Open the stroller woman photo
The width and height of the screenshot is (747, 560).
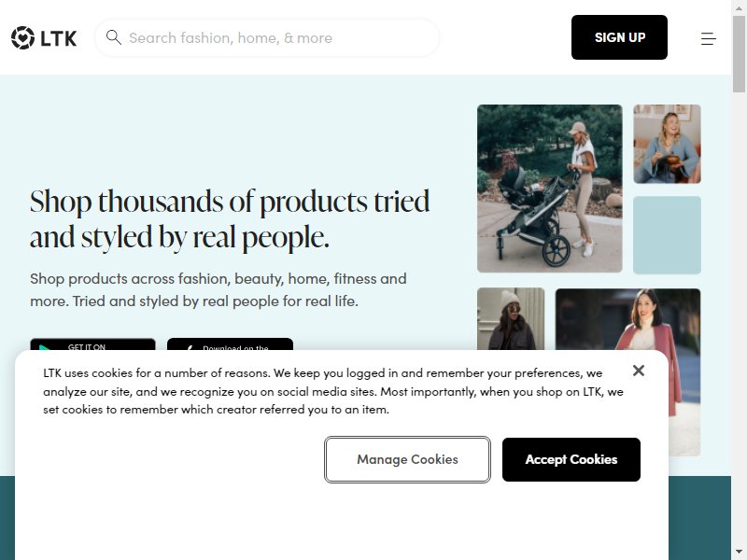click(550, 189)
